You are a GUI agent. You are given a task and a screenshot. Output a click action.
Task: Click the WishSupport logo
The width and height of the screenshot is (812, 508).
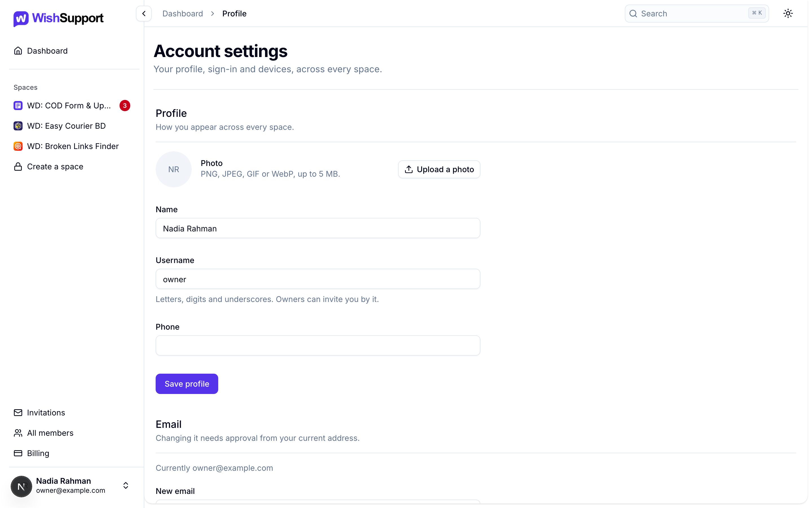pyautogui.click(x=58, y=18)
